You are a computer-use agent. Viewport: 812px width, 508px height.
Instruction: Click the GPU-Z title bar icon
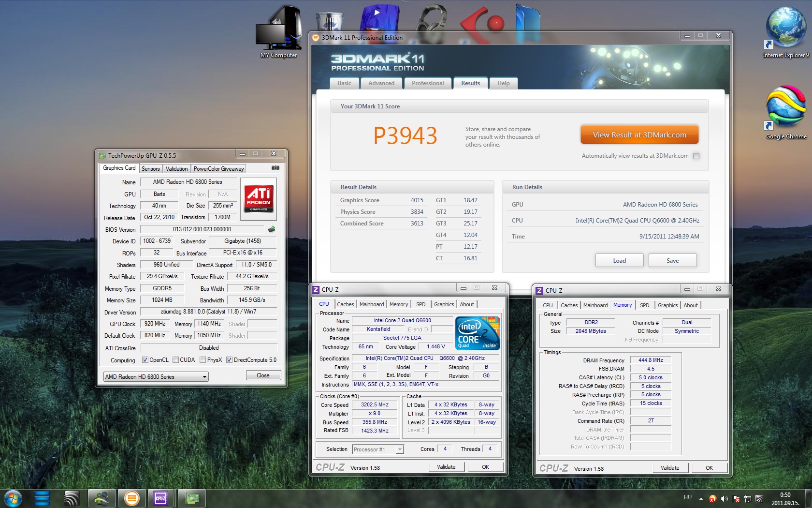point(102,156)
